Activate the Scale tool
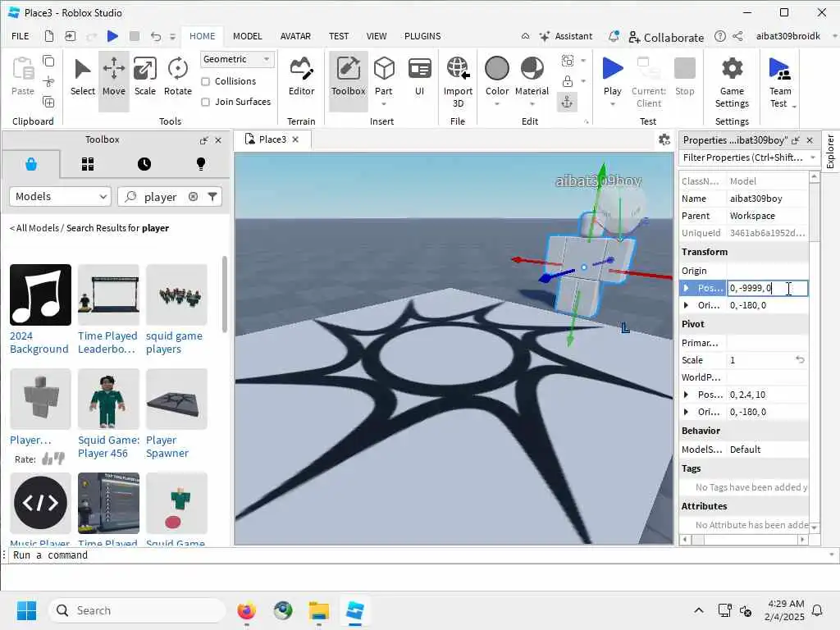Screen dimensions: 840x630 (x=145, y=78)
